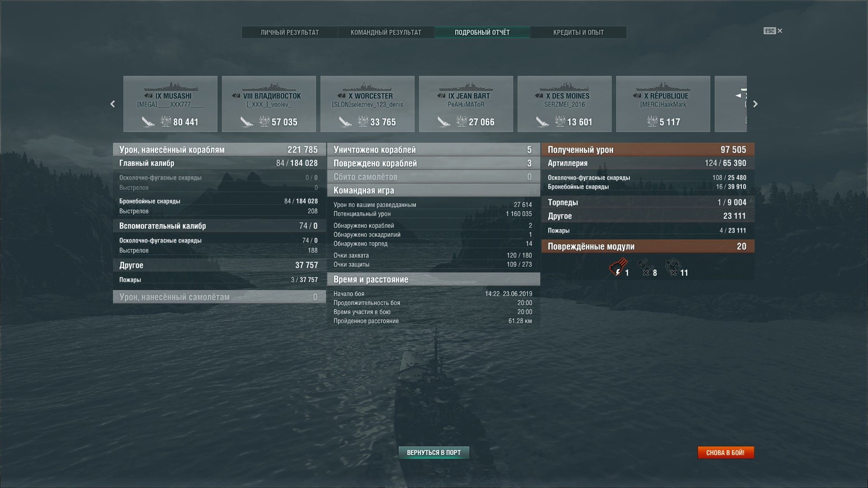
Task: Open the Личный результат tab
Action: [289, 33]
